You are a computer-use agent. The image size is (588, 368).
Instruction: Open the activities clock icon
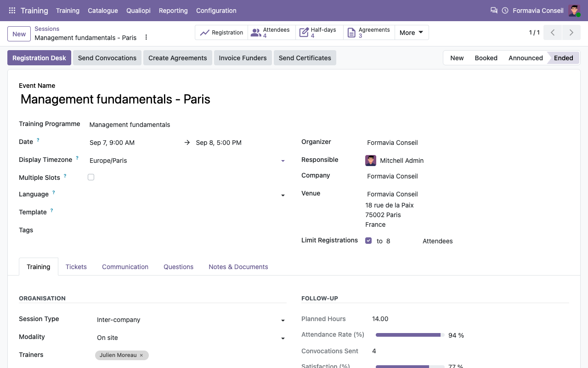(x=505, y=11)
